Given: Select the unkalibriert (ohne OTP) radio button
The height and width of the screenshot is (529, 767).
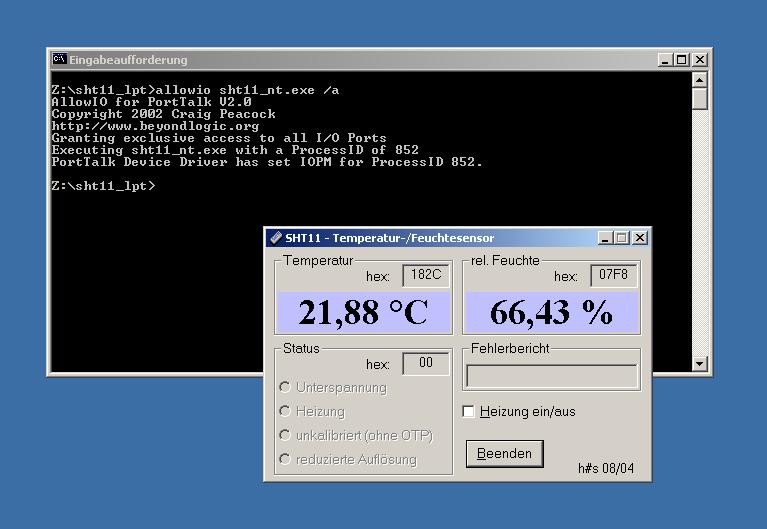Looking at the screenshot, I should coord(285,435).
